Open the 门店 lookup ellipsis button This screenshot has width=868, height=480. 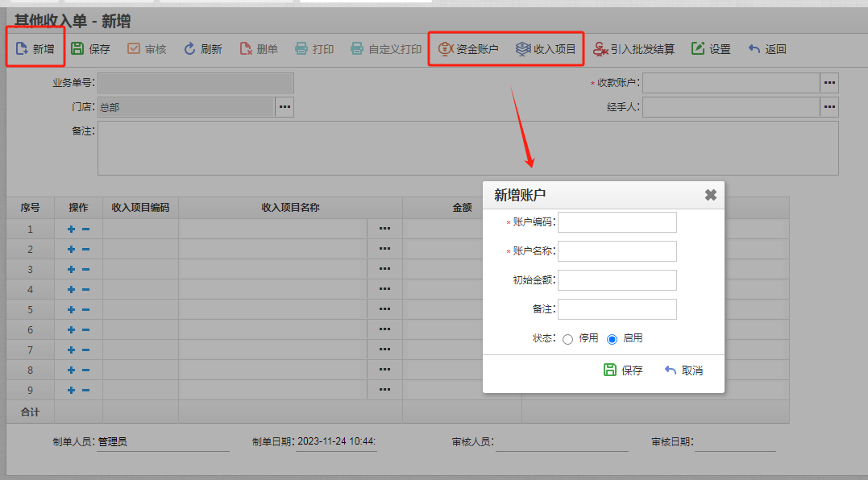tap(284, 107)
